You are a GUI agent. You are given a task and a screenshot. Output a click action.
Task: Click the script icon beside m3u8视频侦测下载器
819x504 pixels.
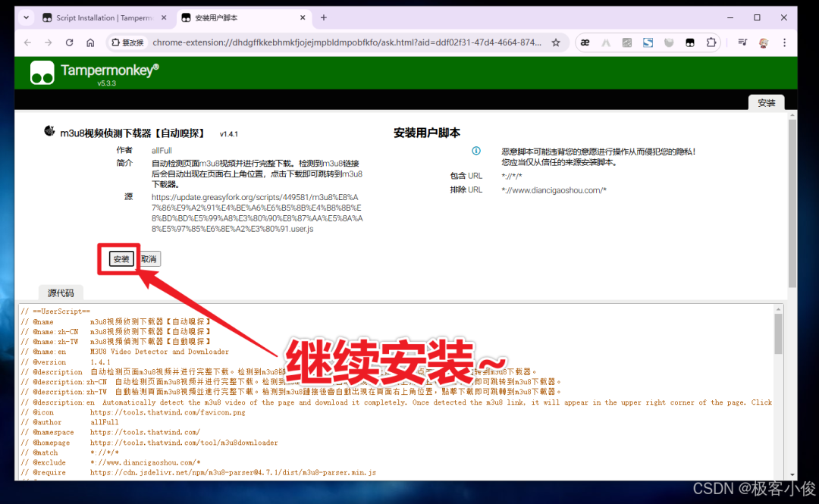coord(49,131)
